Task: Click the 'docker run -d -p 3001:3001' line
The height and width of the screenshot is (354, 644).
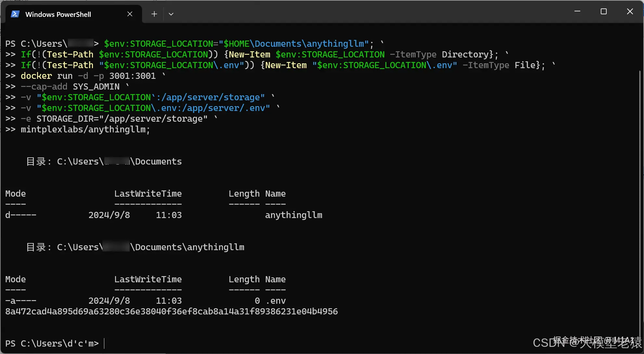Action: click(x=93, y=76)
